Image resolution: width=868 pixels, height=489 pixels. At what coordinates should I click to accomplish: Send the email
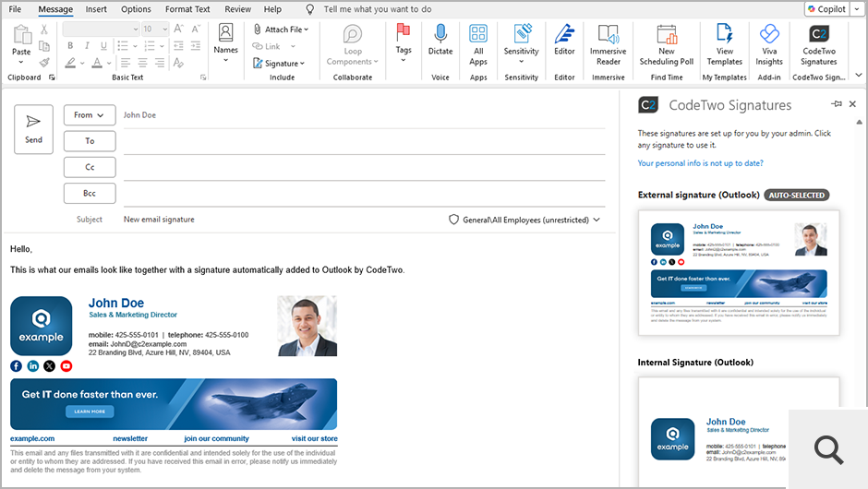click(34, 129)
